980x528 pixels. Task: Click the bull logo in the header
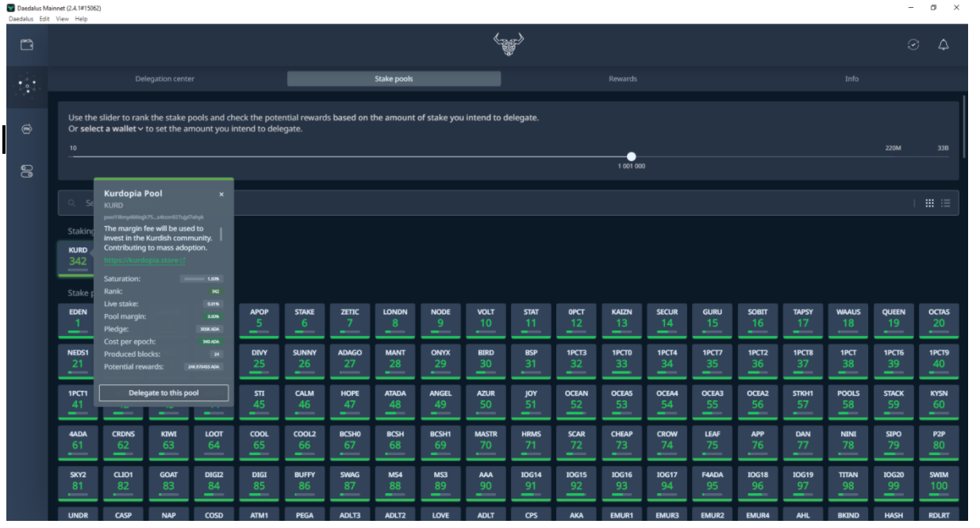508,45
